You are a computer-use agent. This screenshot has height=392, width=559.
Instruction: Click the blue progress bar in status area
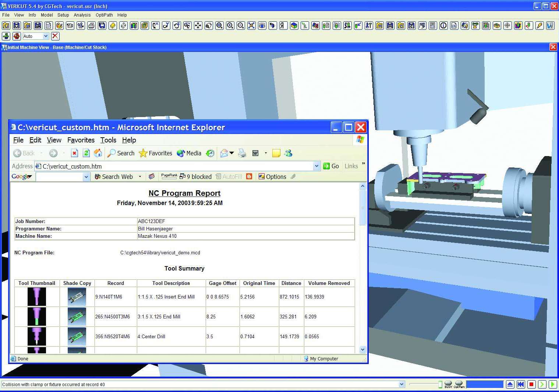pyautogui.click(x=485, y=384)
